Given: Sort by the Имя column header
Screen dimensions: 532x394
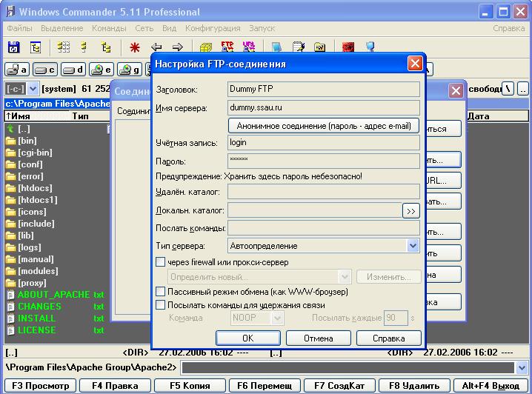Looking at the screenshot, I should pos(37,116).
